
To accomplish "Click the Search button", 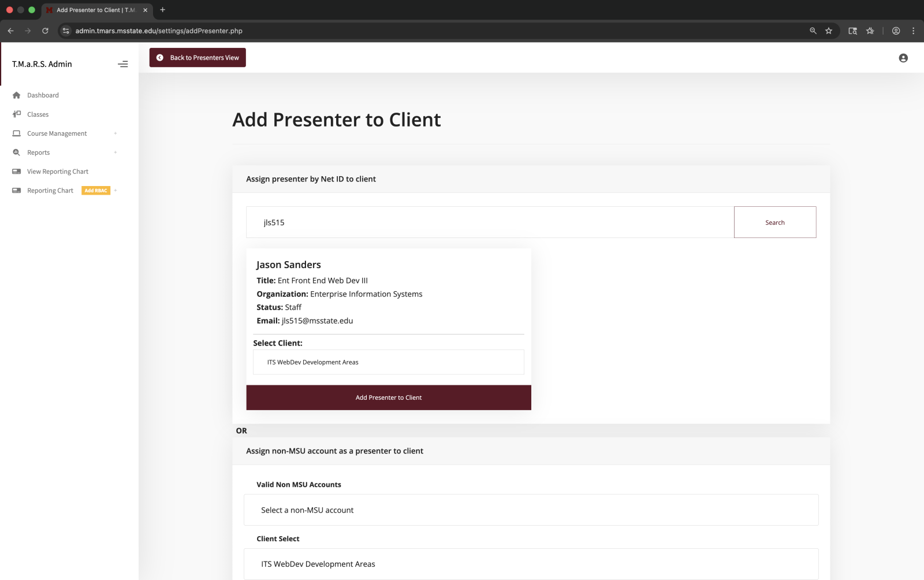I will pos(774,222).
